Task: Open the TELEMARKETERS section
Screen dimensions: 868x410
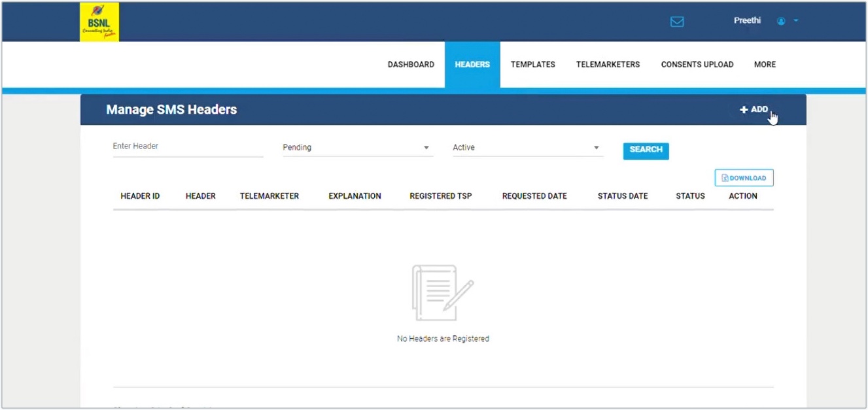Action: point(608,64)
